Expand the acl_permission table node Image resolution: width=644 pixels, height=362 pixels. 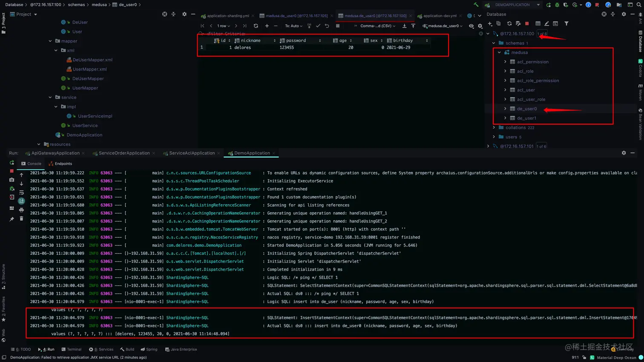[x=506, y=62]
